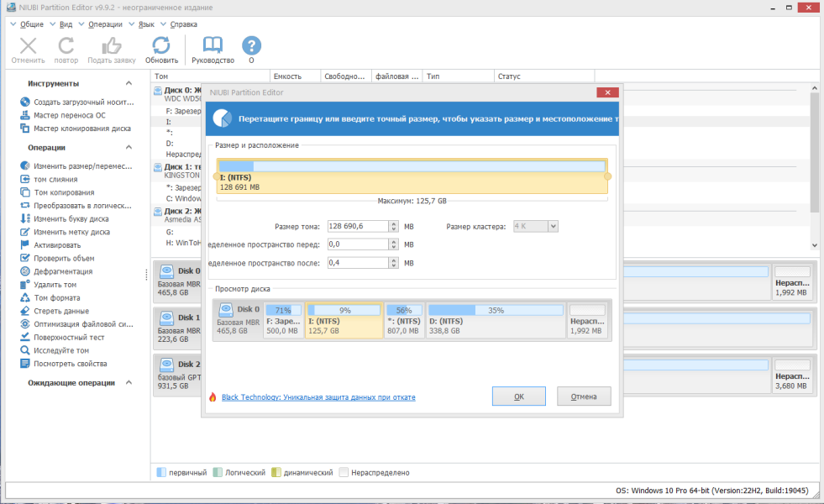Click Отмена to cancel the dialog
The image size is (824, 504).
[584, 396]
